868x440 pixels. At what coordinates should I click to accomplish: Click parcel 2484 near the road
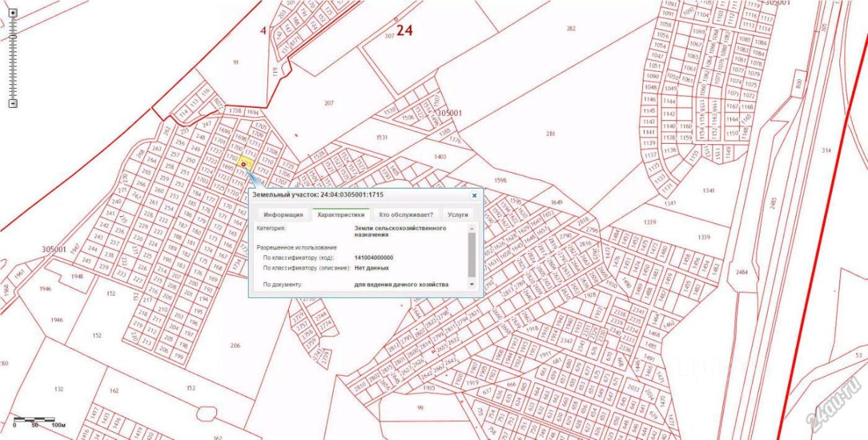[741, 272]
